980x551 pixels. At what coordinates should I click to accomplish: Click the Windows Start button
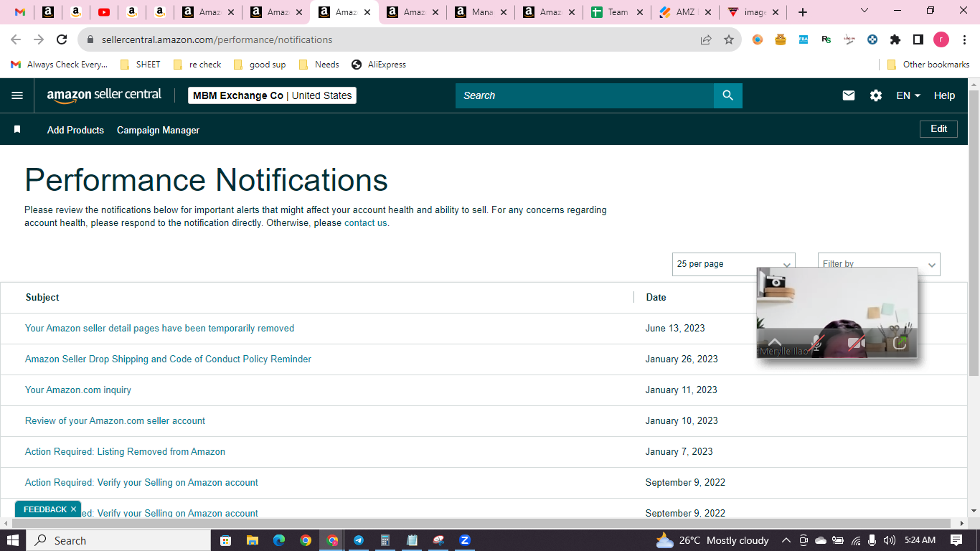12,540
